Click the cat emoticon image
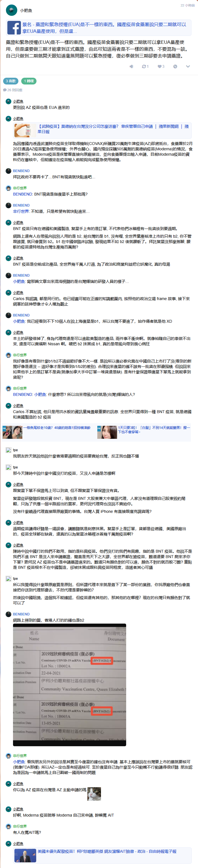 (x=94, y=793)
